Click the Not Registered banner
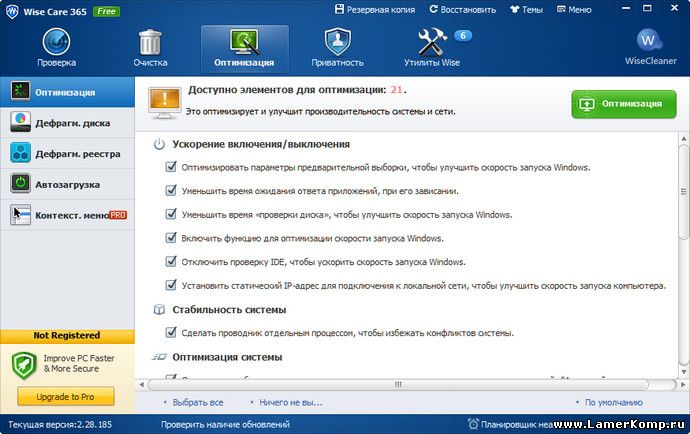Viewport: 690px width, 434px height. click(67, 335)
